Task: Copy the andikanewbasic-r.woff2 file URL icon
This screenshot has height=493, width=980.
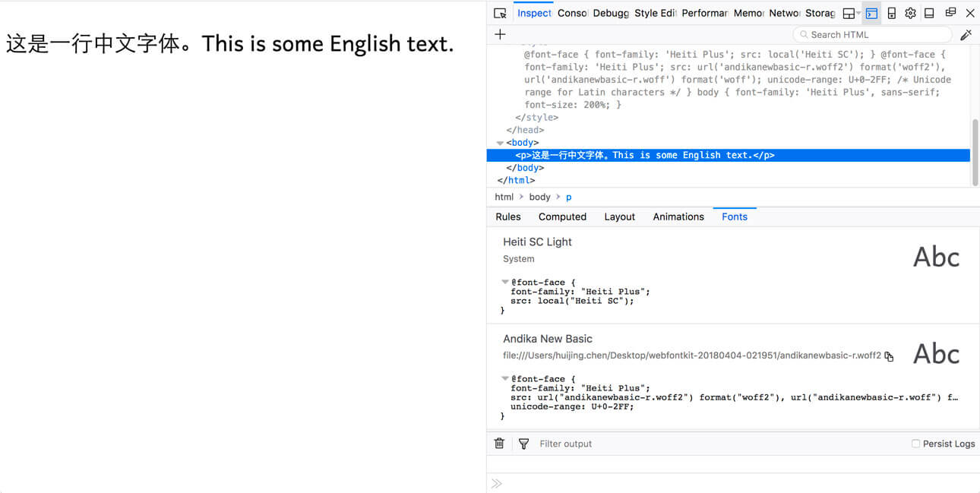Action: click(x=888, y=356)
